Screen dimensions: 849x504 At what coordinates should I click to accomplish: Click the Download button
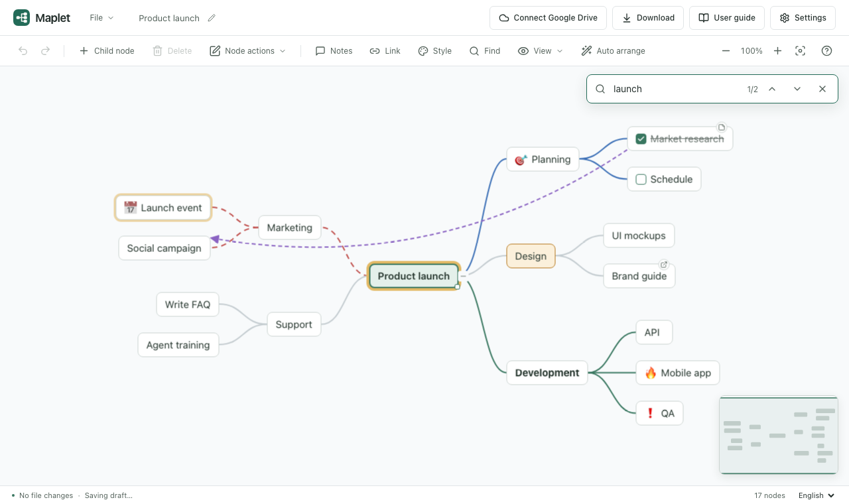tap(648, 18)
